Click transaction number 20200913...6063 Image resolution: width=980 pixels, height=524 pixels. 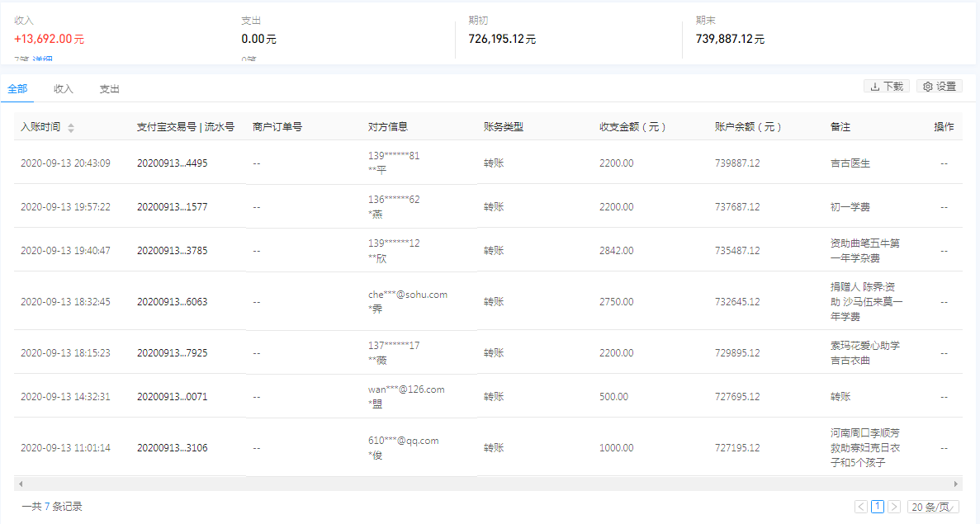click(x=172, y=302)
